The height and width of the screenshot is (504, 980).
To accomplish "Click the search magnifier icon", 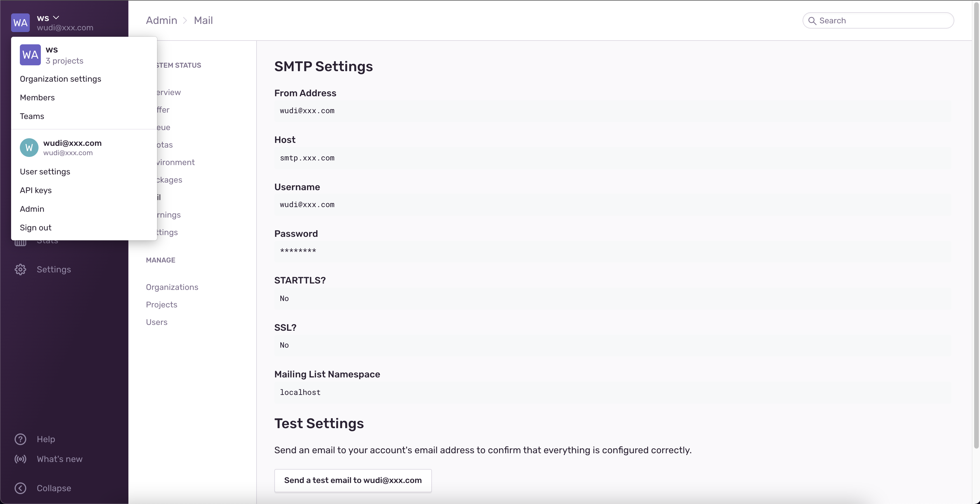I will click(x=812, y=21).
